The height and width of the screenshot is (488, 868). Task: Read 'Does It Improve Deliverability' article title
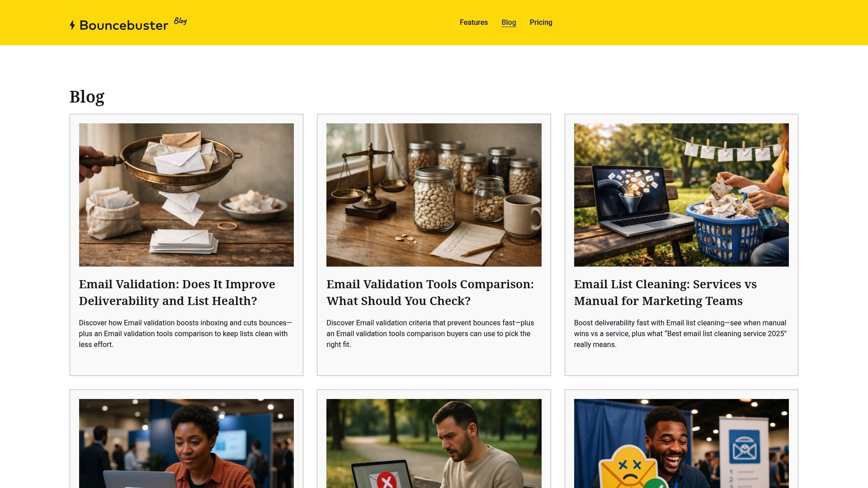point(177,292)
